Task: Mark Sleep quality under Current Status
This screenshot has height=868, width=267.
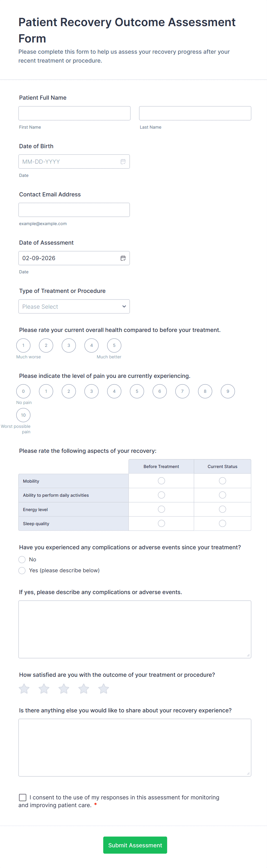Action: click(x=222, y=523)
